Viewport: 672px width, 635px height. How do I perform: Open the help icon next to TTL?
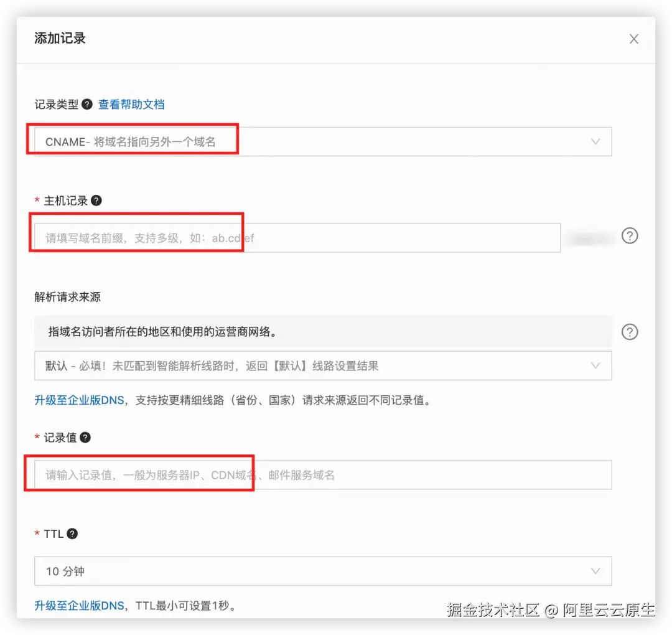click(72, 534)
